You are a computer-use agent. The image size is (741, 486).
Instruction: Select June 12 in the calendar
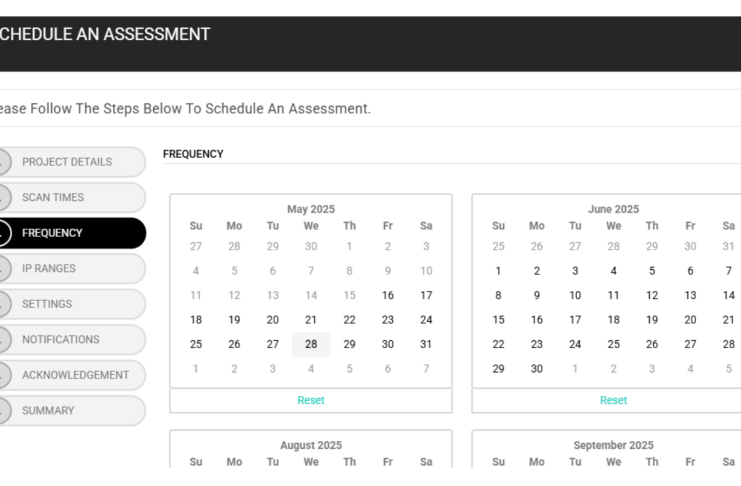pyautogui.click(x=652, y=295)
